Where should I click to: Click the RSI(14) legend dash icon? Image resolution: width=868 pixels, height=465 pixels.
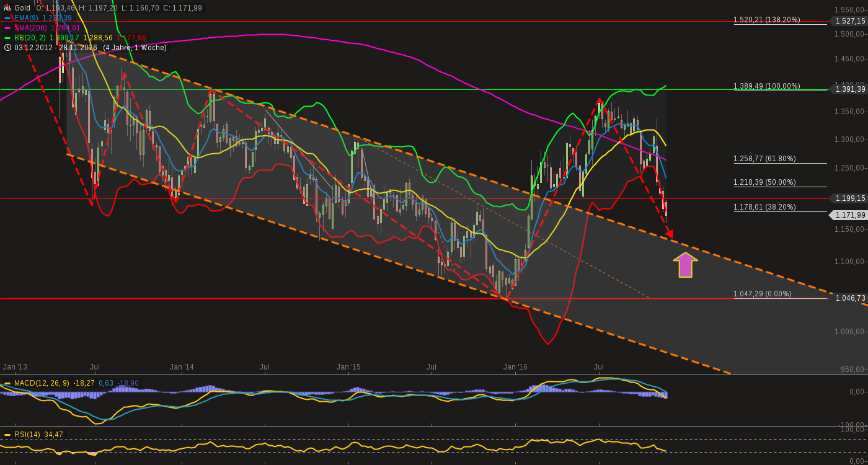tap(8, 435)
